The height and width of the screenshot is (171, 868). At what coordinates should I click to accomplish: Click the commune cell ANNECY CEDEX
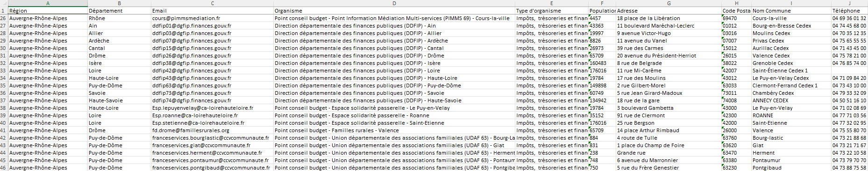791,100
